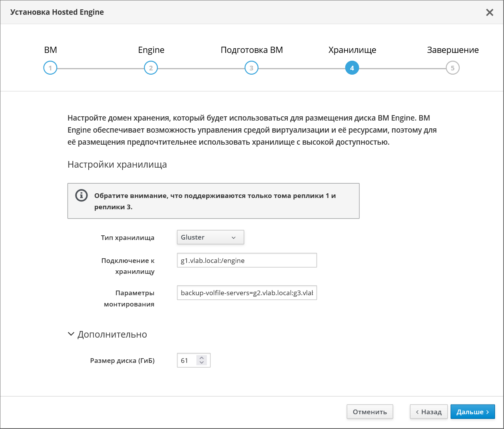
Task: Close the Hosted Engine dialog with X
Action: (490, 12)
